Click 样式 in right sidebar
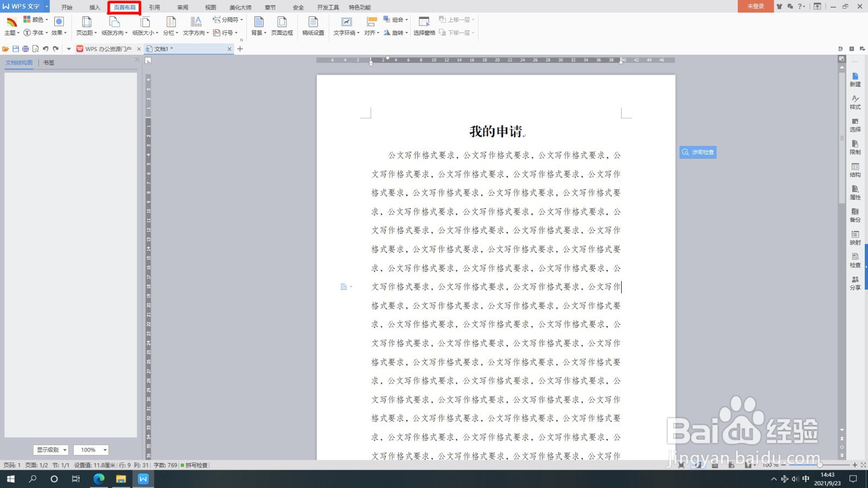Image resolution: width=868 pixels, height=488 pixels. (x=855, y=102)
